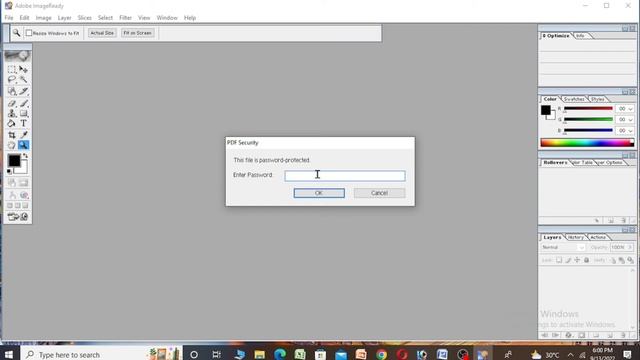
Task: Click the red R color slider
Action: click(588, 109)
